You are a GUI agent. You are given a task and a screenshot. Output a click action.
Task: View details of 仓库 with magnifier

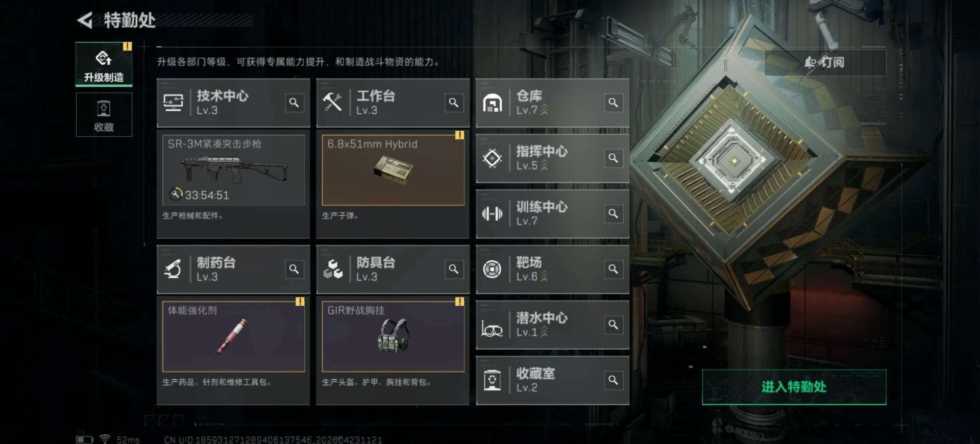coord(613,103)
